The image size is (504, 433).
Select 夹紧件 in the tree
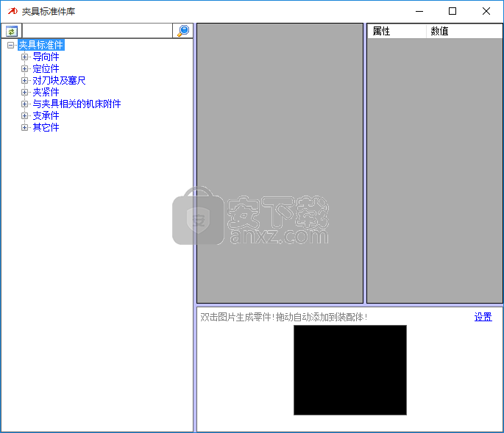point(46,92)
